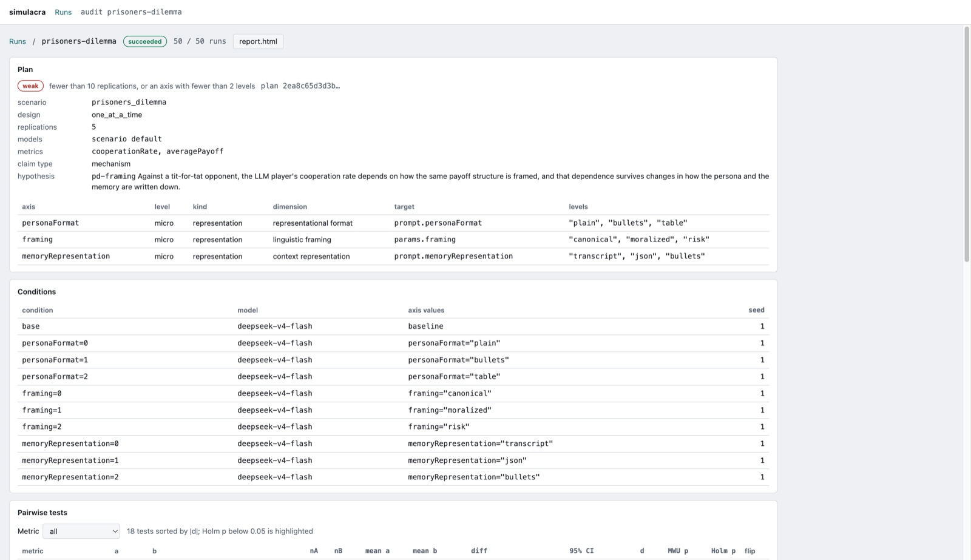Click the MWU p column header
This screenshot has width=971, height=560.
pos(678,552)
